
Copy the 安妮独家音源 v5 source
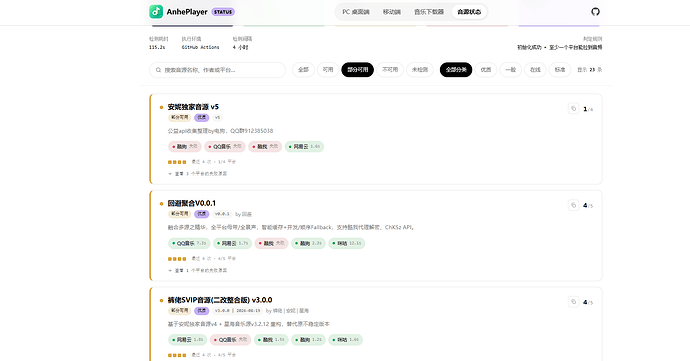pyautogui.click(x=573, y=108)
